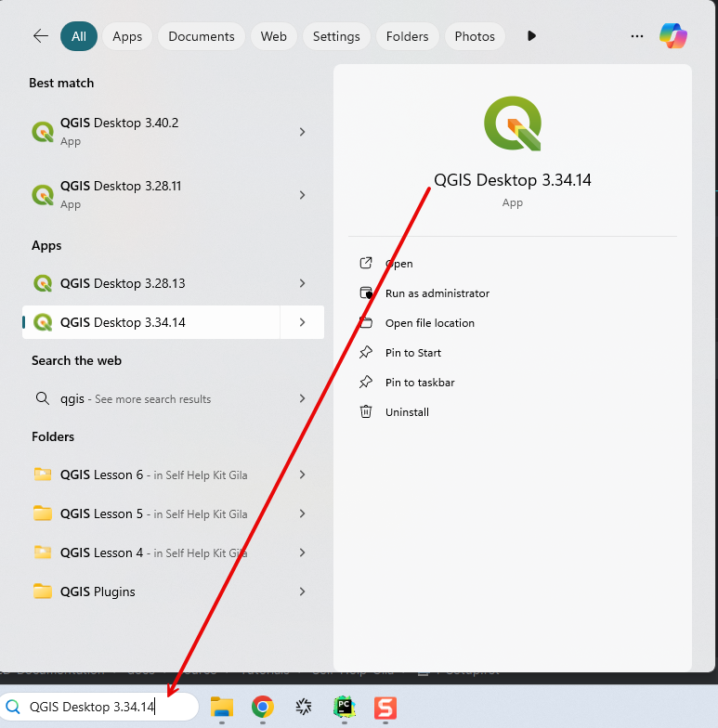The width and height of the screenshot is (718, 728).
Task: Choose Pin to taskbar option
Action: coord(420,383)
